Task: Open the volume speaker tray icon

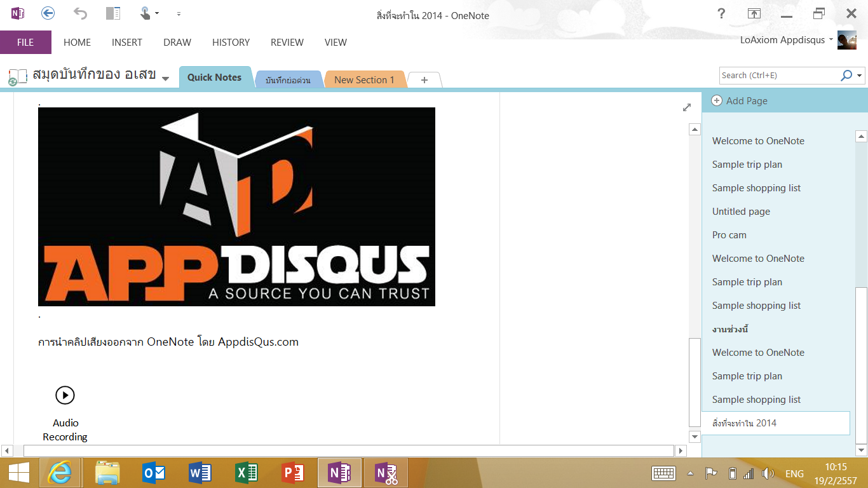Action: coord(768,473)
